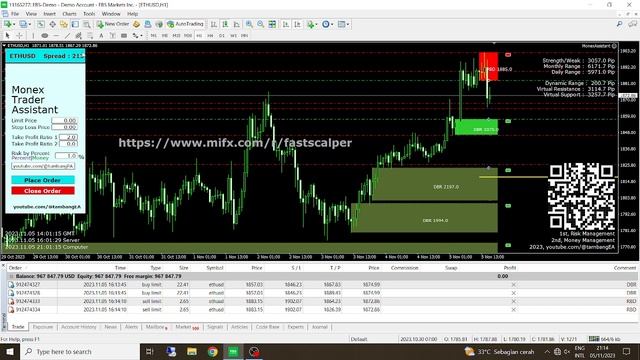Toggle the Data Window toolbar icon
Viewport: 640px width, 360px height.
pyautogui.click(x=52, y=24)
